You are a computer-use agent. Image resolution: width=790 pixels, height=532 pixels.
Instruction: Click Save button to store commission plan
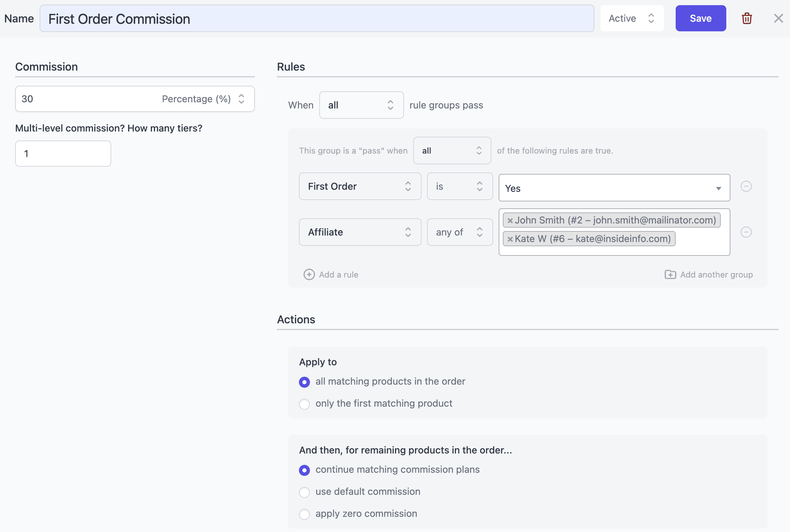coord(700,18)
